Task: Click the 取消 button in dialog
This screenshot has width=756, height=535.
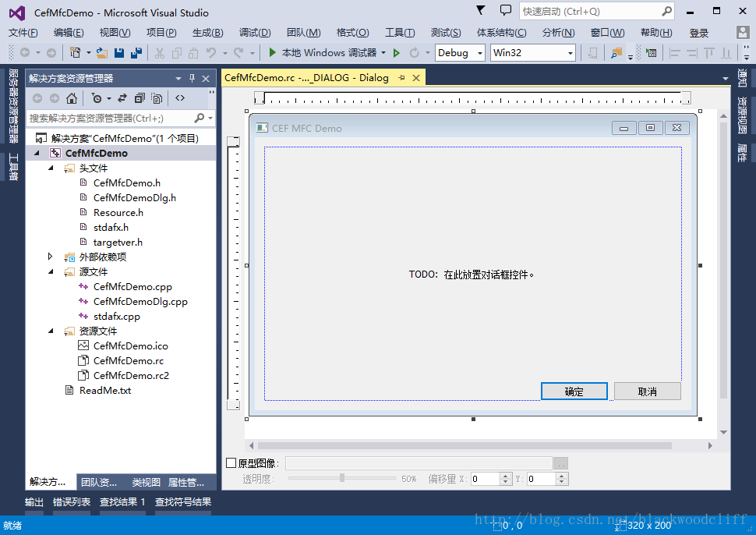Action: coord(647,392)
